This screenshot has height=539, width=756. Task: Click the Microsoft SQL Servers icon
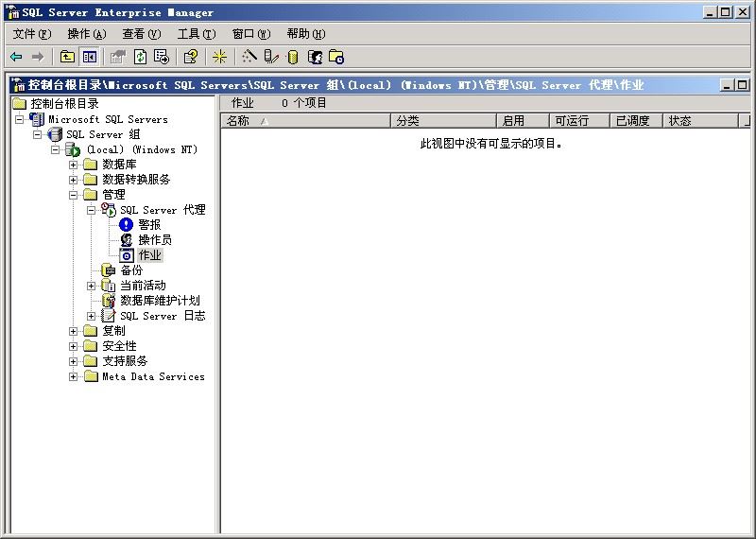[37, 119]
